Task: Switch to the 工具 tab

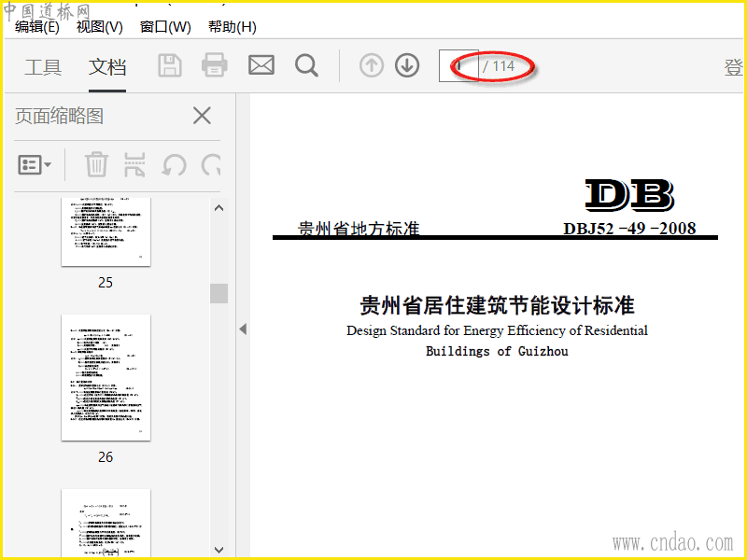Action: 43,67
